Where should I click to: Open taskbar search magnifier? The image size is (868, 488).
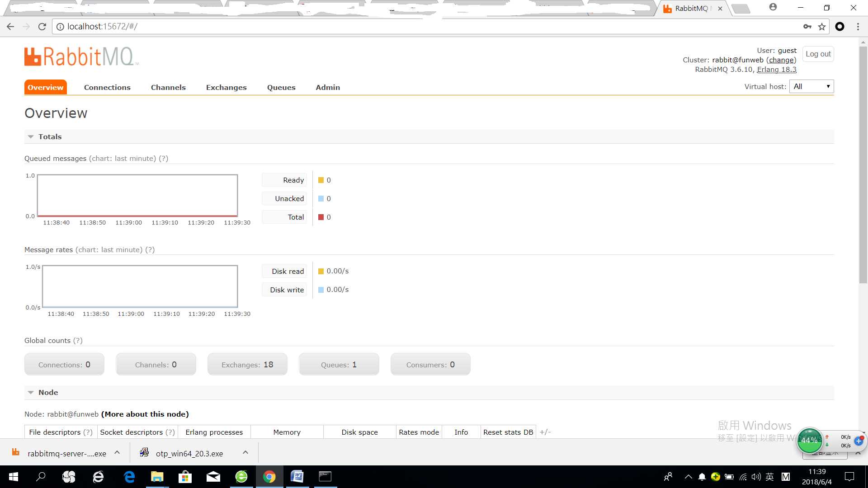tap(41, 477)
